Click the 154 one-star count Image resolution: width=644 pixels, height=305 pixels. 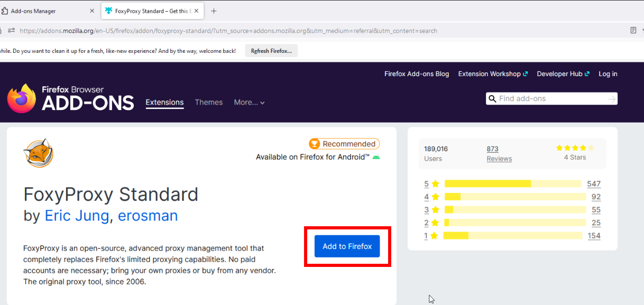594,236
